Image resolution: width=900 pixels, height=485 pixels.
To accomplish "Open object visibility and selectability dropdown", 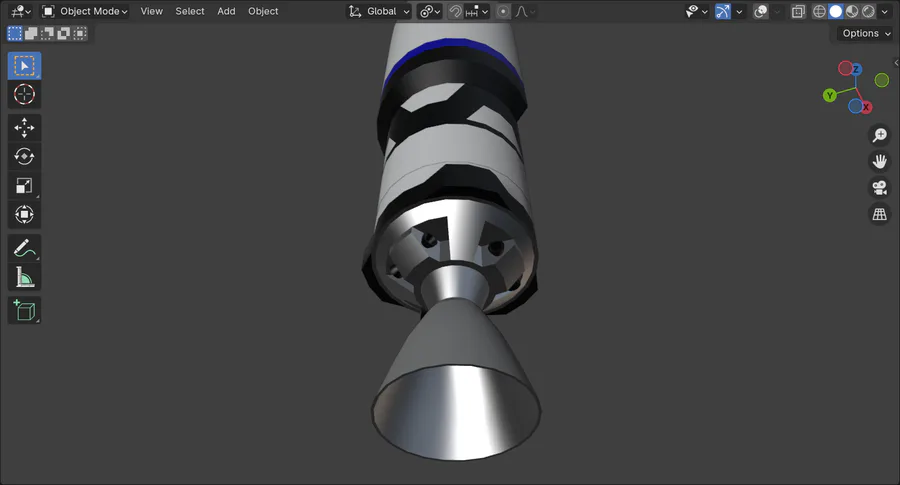I will point(696,11).
